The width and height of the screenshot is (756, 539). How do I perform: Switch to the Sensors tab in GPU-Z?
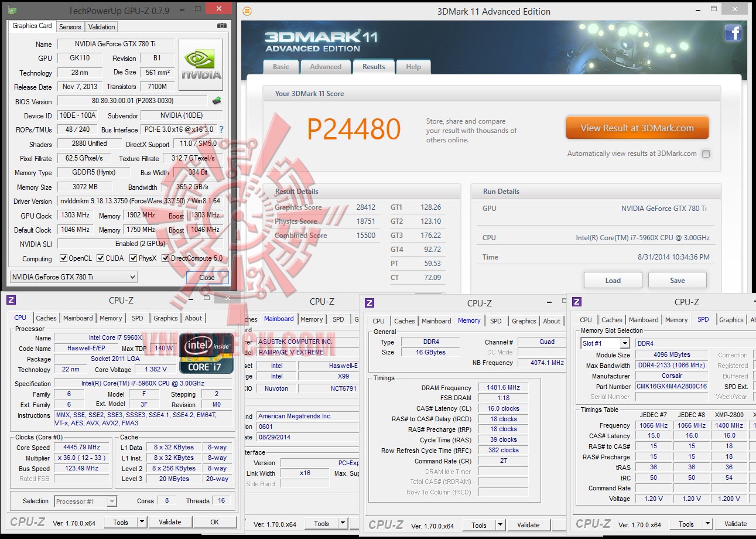pos(70,26)
